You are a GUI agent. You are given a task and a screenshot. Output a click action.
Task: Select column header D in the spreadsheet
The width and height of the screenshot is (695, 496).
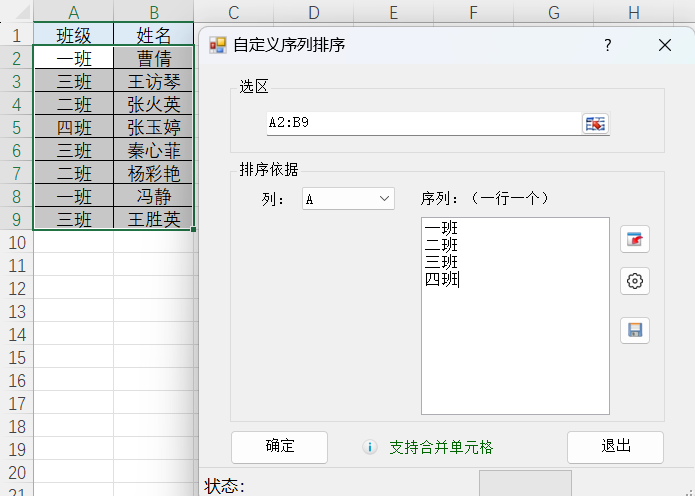click(314, 12)
